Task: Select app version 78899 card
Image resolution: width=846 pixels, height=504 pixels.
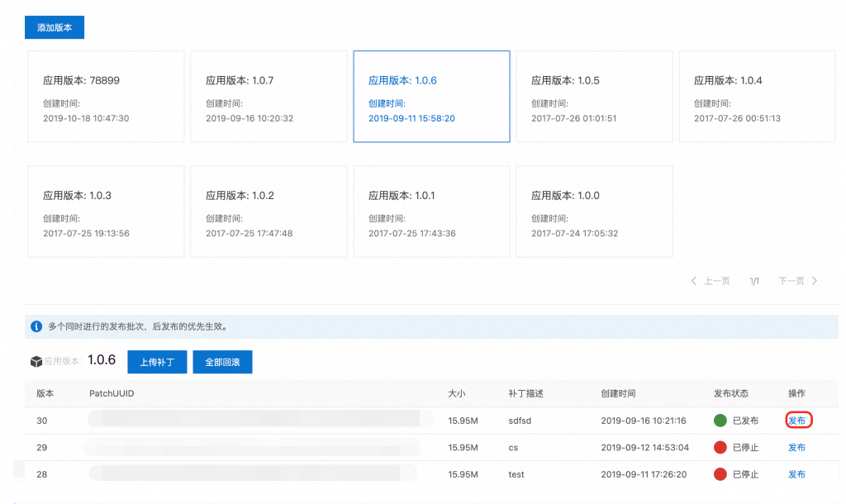Action: 106,97
